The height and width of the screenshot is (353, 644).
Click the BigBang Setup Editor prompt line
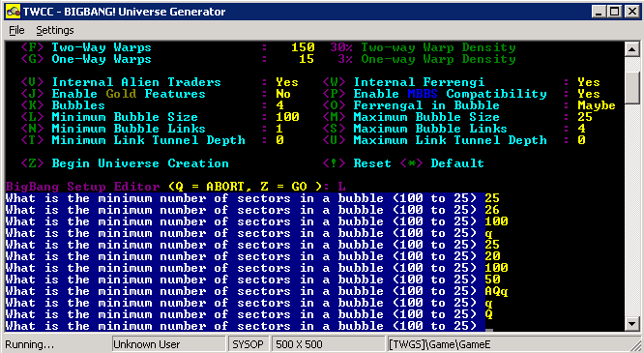coord(176,187)
